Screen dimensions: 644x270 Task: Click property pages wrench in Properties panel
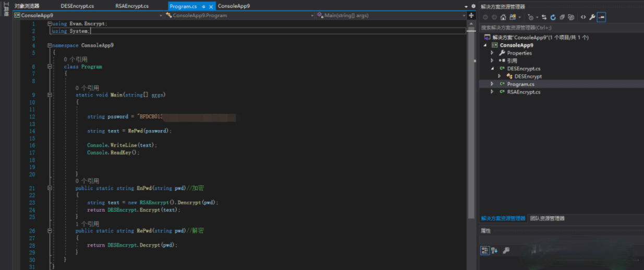click(x=506, y=251)
